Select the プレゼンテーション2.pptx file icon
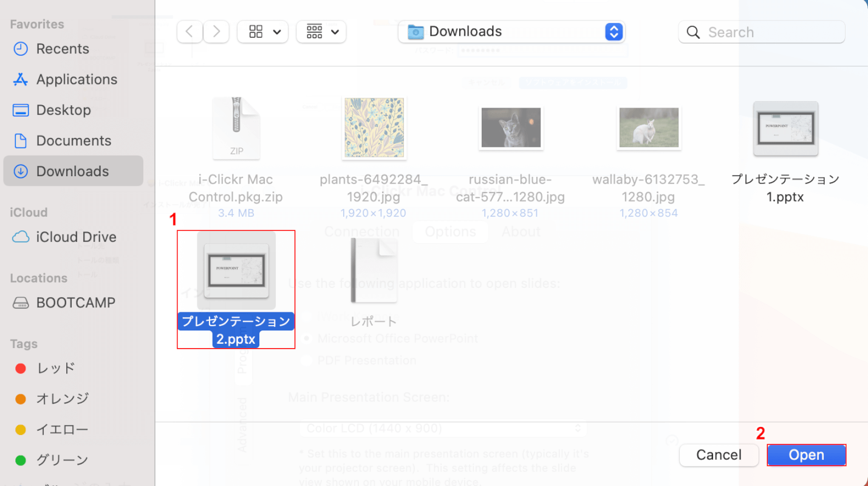 pyautogui.click(x=236, y=270)
